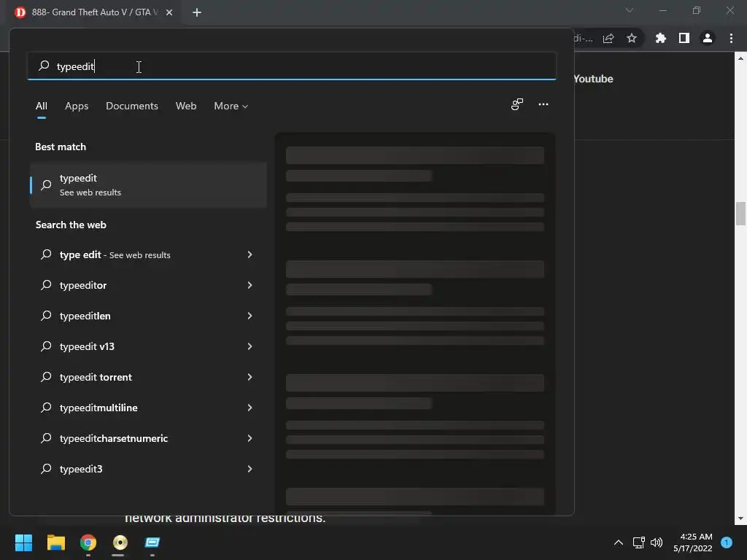
Task: Open the disc application in the taskbar
Action: pos(120,542)
